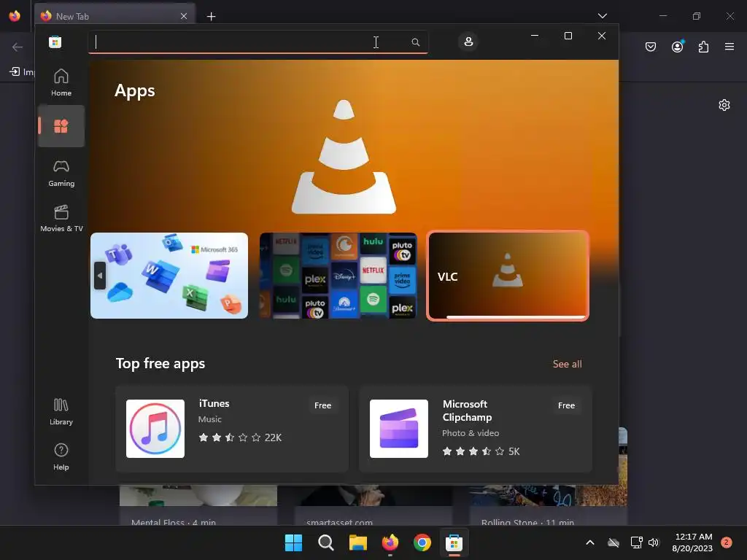This screenshot has width=747, height=560.
Task: Click the Top free apps heading
Action: (x=160, y=363)
